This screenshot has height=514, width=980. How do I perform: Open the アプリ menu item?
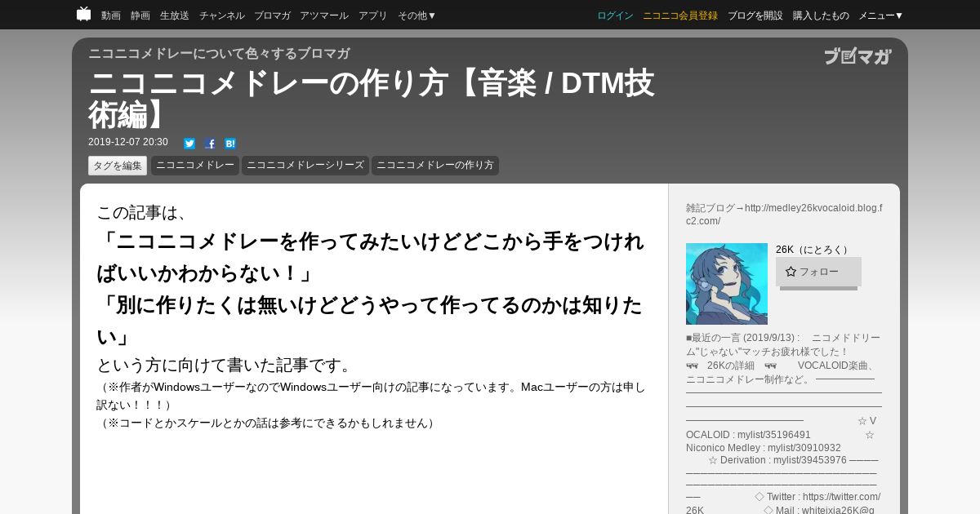[373, 16]
